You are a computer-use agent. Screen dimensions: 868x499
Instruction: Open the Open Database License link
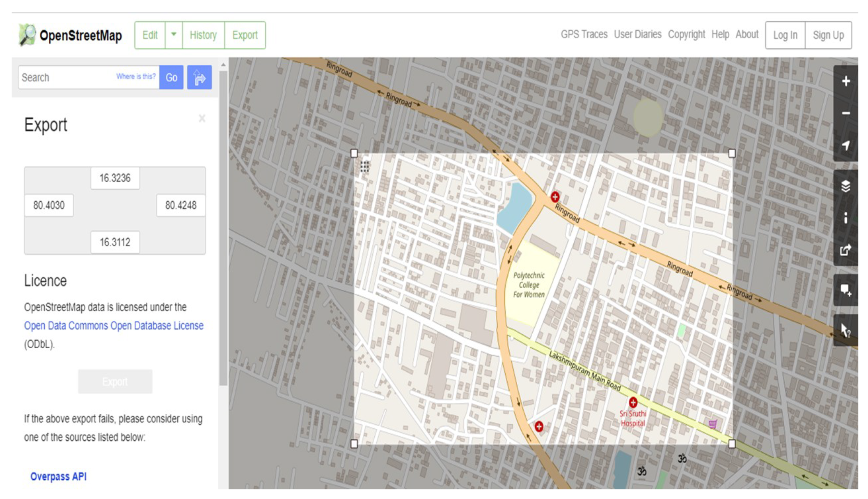coord(114,326)
